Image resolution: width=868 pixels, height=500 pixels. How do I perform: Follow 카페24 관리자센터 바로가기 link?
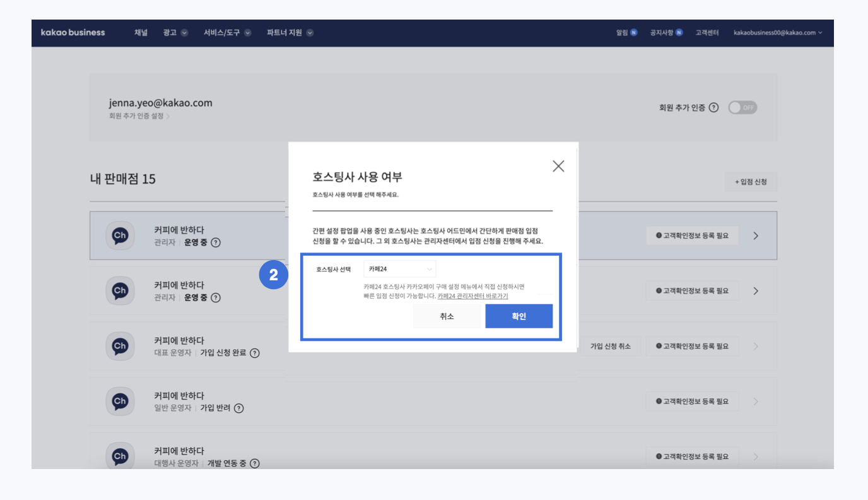tap(472, 295)
